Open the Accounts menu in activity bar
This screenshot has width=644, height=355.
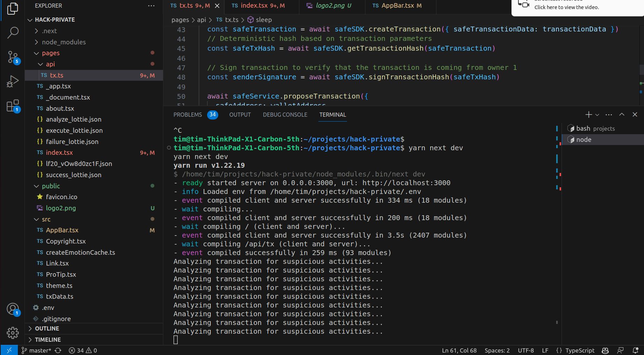[x=13, y=309]
